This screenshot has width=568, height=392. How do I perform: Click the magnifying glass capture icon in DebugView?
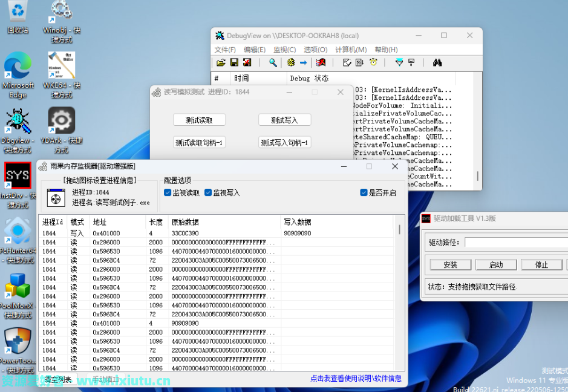[x=273, y=62]
